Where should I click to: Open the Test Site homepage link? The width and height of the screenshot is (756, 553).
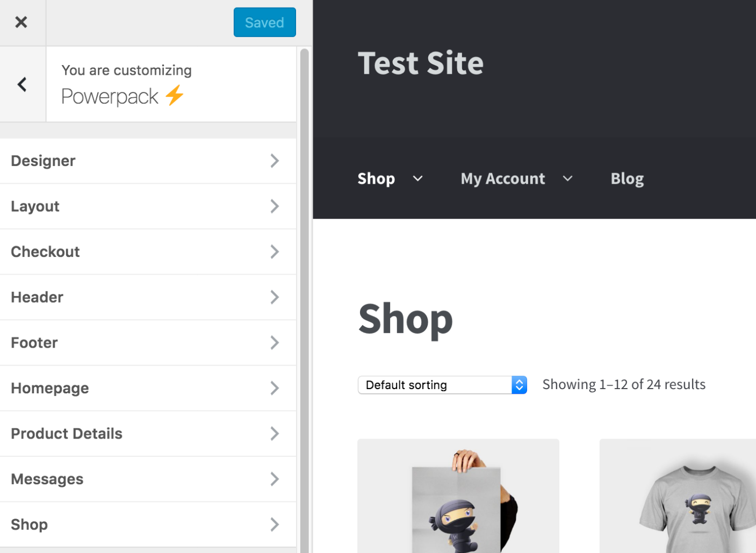coord(420,62)
